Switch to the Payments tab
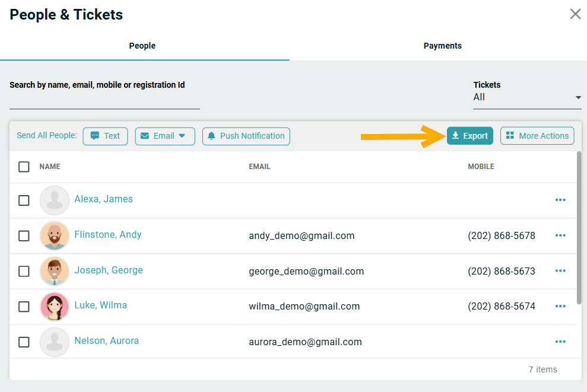The width and height of the screenshot is (587, 392). 443,46
